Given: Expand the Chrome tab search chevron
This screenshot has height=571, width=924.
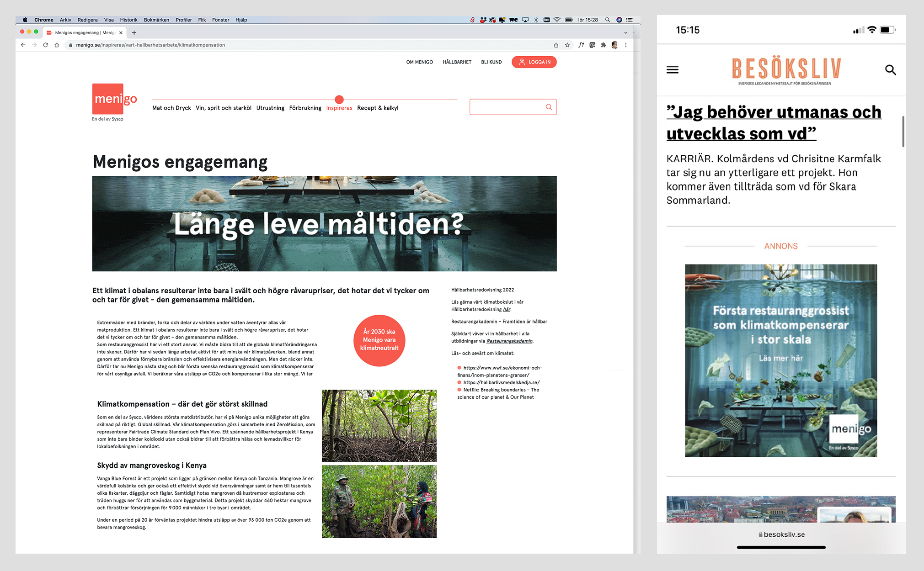Looking at the screenshot, I should click(626, 32).
